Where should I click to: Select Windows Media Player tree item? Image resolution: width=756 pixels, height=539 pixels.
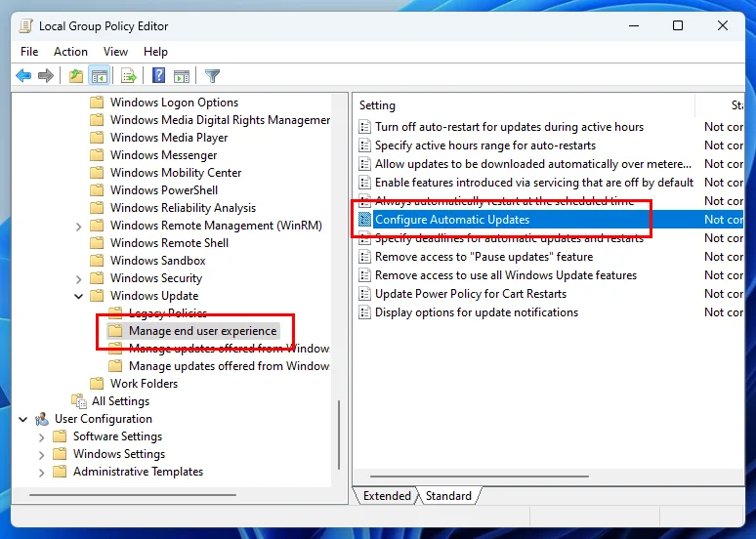[169, 138]
